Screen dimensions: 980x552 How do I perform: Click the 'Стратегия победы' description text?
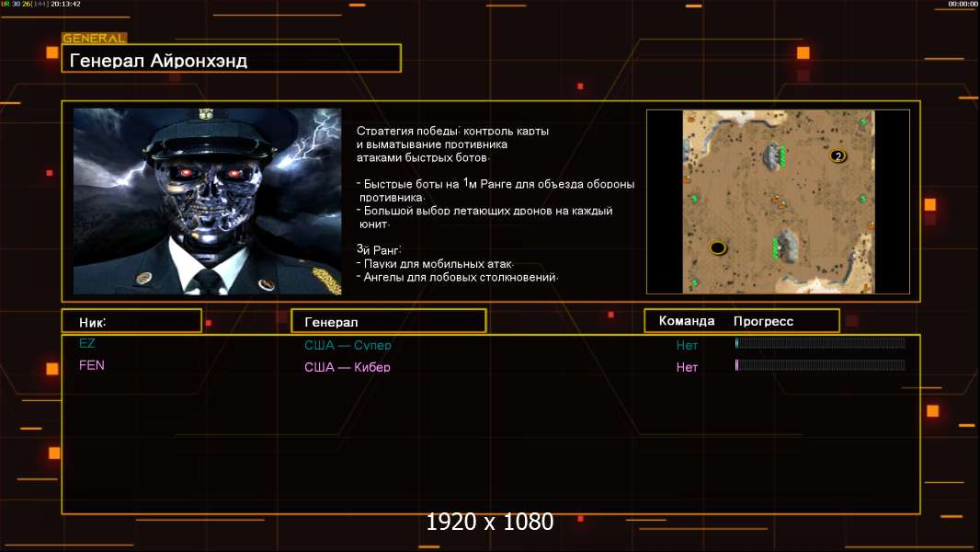pyautogui.click(x=452, y=144)
